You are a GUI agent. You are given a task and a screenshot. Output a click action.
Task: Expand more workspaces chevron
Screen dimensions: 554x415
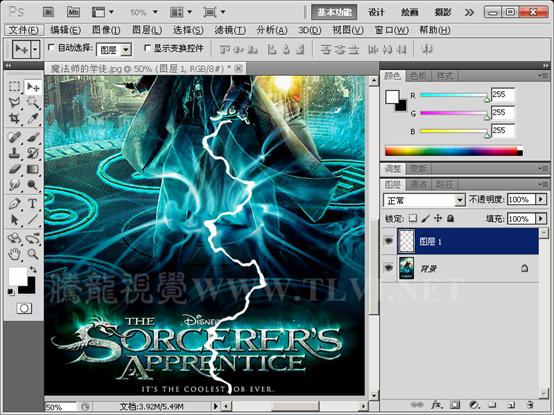(469, 13)
